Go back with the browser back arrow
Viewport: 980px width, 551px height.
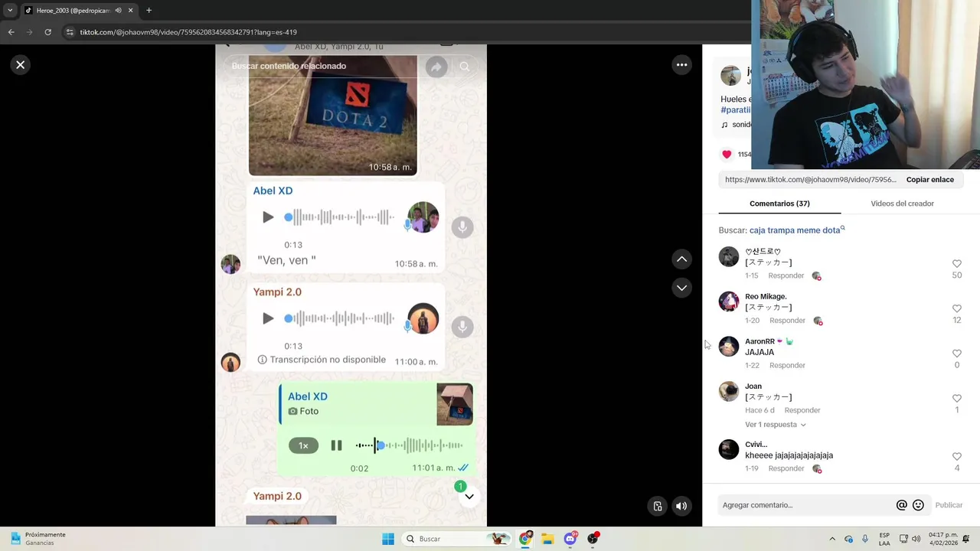(11, 32)
